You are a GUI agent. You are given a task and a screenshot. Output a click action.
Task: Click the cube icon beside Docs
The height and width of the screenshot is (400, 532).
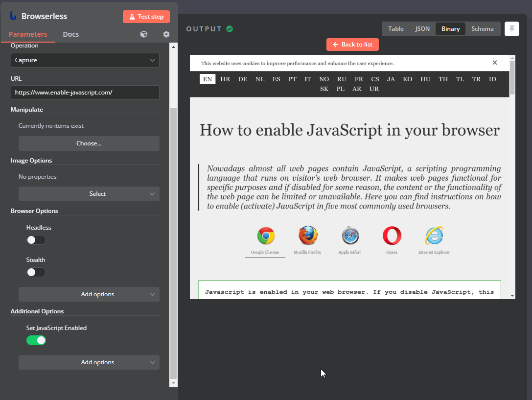point(144,34)
